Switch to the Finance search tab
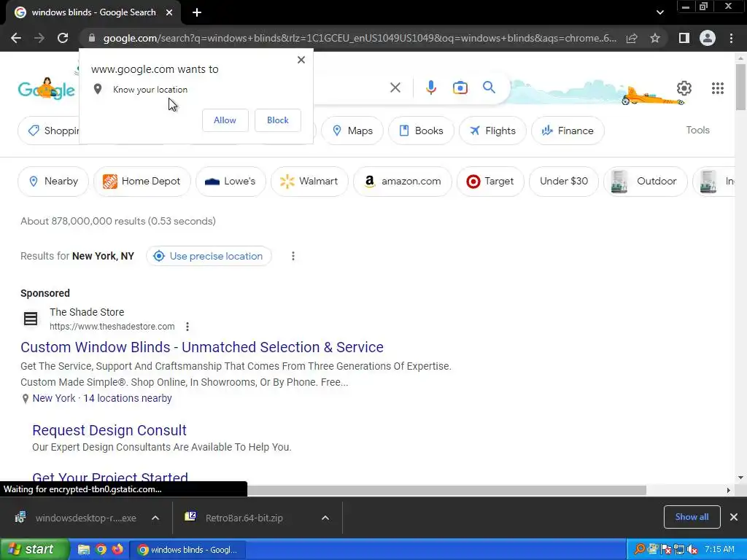The width and height of the screenshot is (747, 560). [x=568, y=131]
